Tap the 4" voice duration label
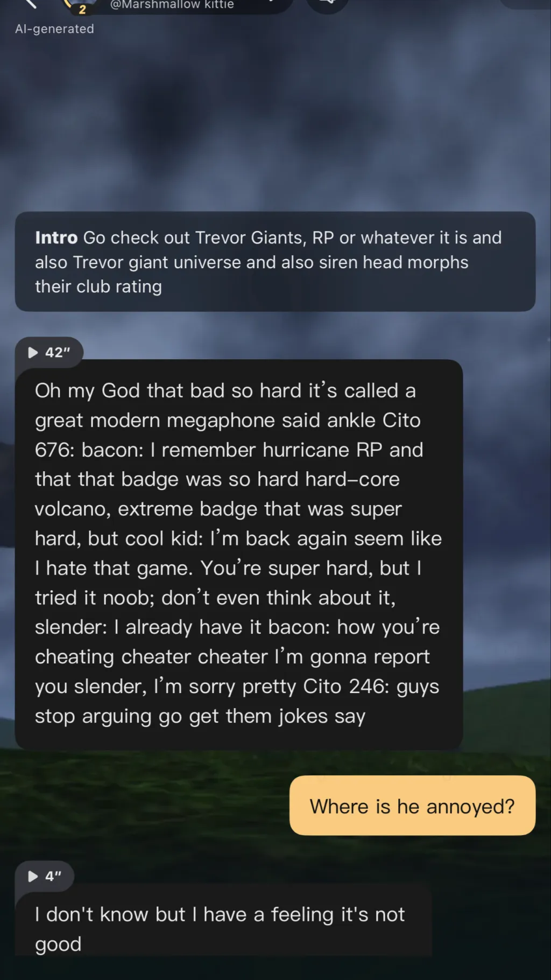Viewport: 551px width, 980px height. click(53, 877)
